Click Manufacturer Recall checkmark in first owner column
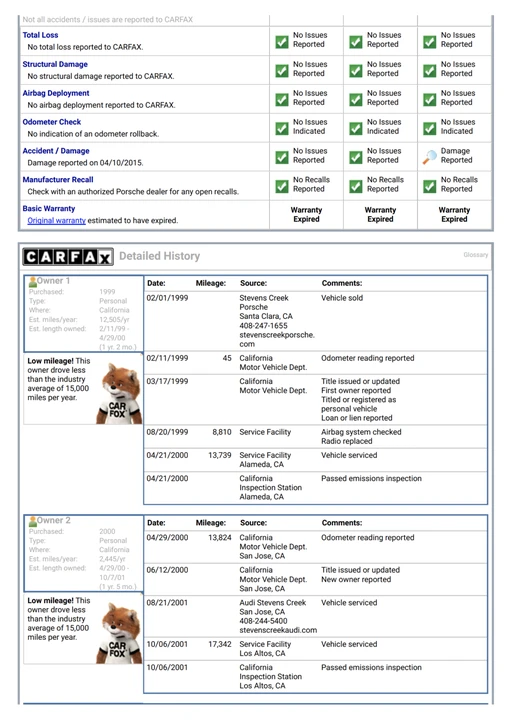This screenshot has height=720, width=515. (x=282, y=186)
